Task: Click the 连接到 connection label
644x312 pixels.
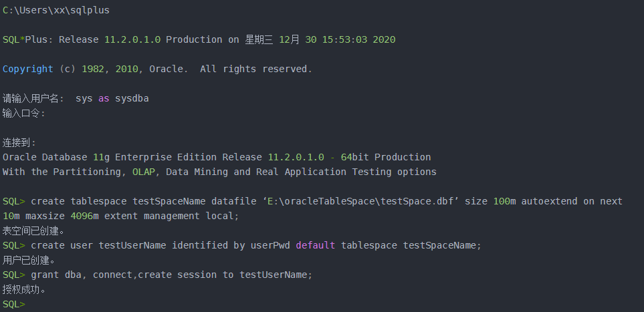Action: (x=19, y=143)
